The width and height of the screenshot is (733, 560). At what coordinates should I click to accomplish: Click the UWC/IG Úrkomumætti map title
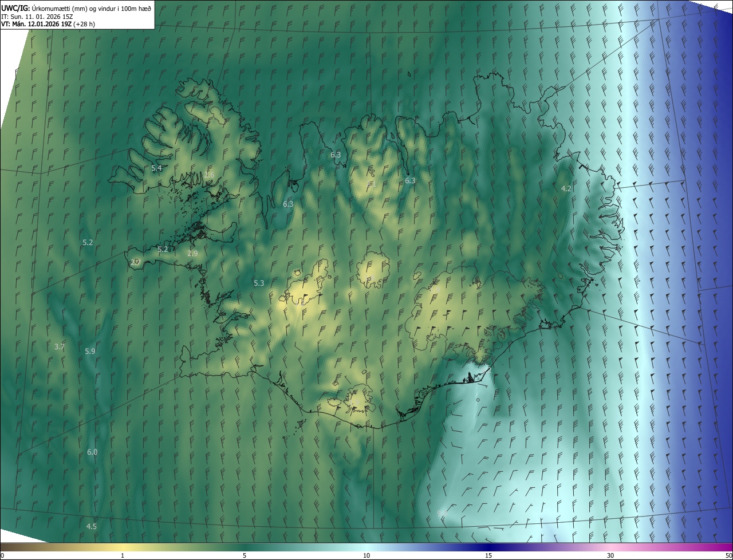tap(76, 8)
